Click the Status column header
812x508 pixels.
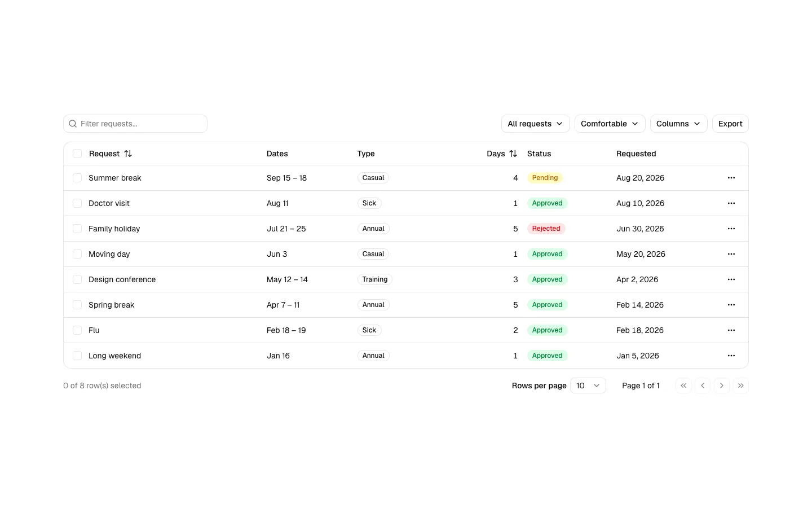tap(539, 154)
